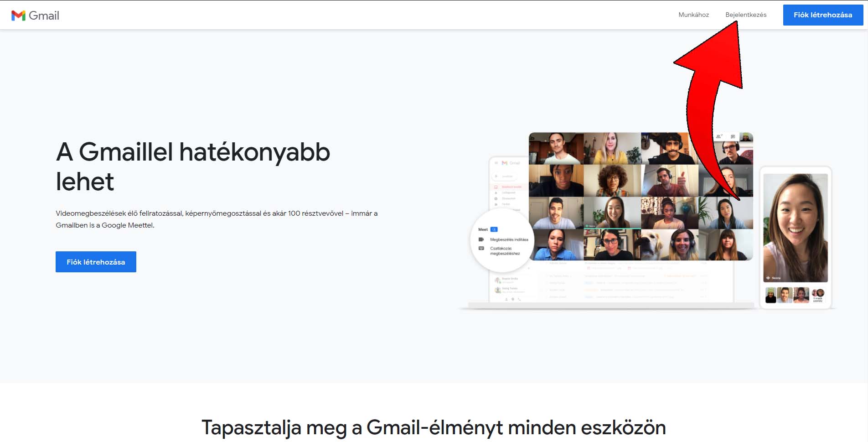
Task: Click the Megbeszélés indítása video camera icon
Action: point(481,239)
